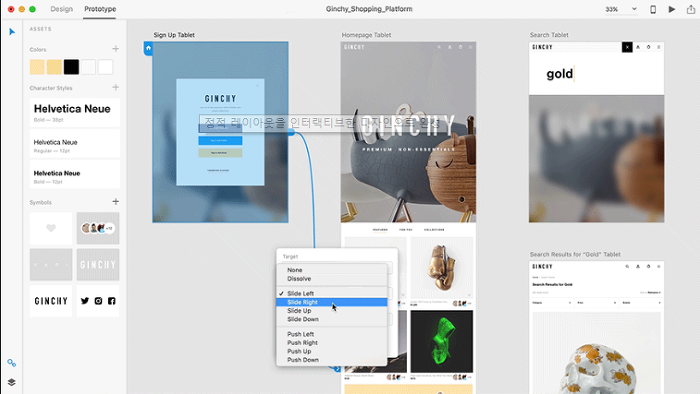Screen dimensions: 700x394
Task: Click Featured tab in Homepage Tablet
Action: click(380, 230)
